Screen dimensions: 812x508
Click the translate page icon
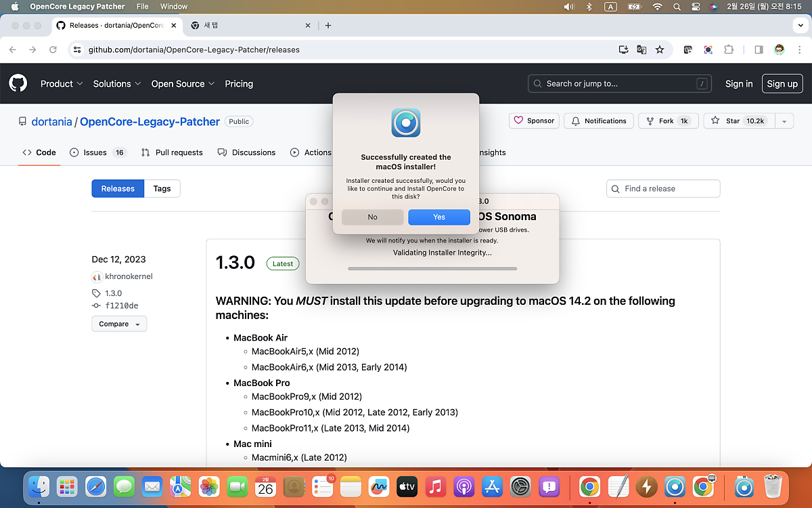pos(641,49)
